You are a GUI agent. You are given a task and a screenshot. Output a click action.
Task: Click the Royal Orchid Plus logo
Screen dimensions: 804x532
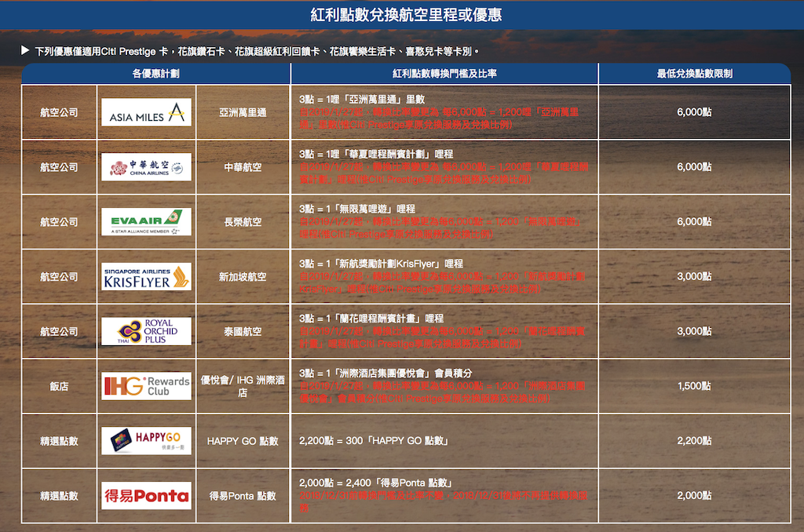tap(146, 331)
